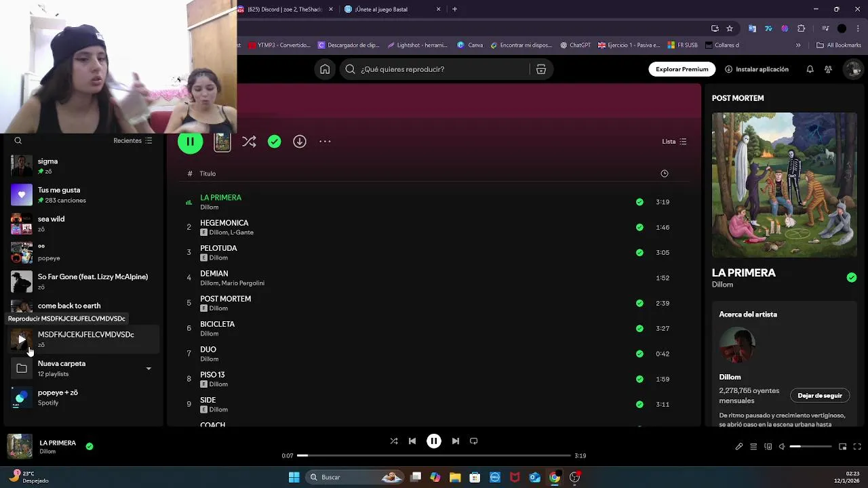Pause album with big green button
This screenshot has height=488, width=868.
click(x=191, y=142)
